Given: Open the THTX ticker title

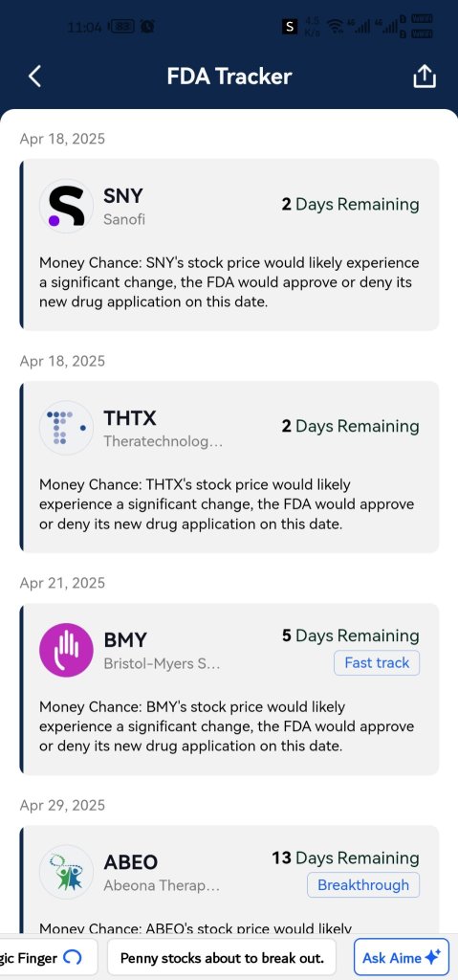Looking at the screenshot, I should click(130, 417).
